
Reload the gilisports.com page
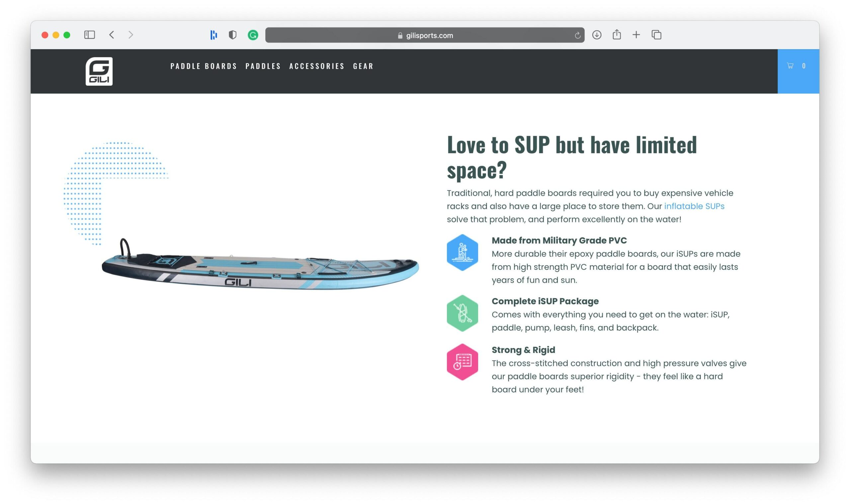click(x=577, y=35)
